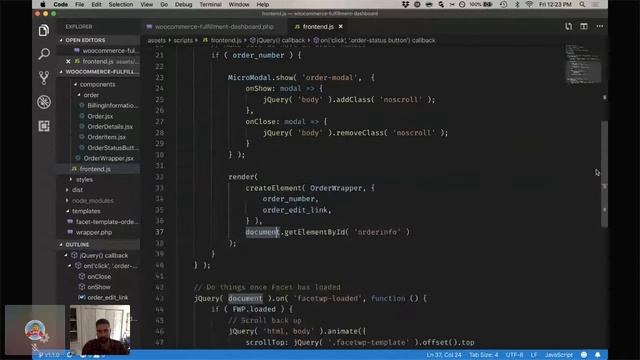640x360 pixels.
Task: Click Ln 37, Col 24 in status bar
Action: [444, 355]
